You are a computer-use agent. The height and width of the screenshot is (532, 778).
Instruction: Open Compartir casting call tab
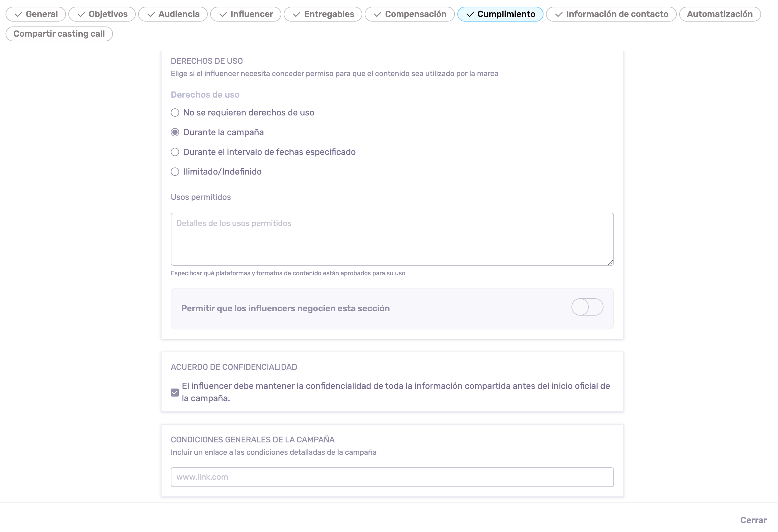click(x=59, y=34)
